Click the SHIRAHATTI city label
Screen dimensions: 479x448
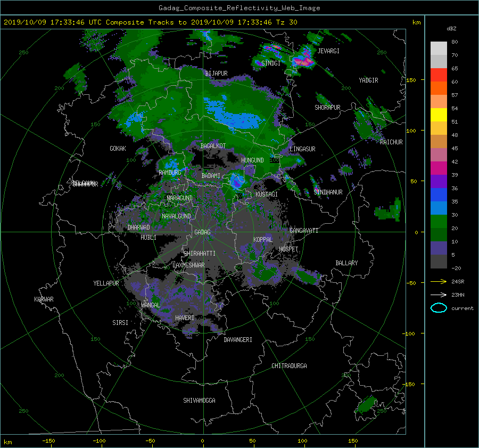click(200, 254)
